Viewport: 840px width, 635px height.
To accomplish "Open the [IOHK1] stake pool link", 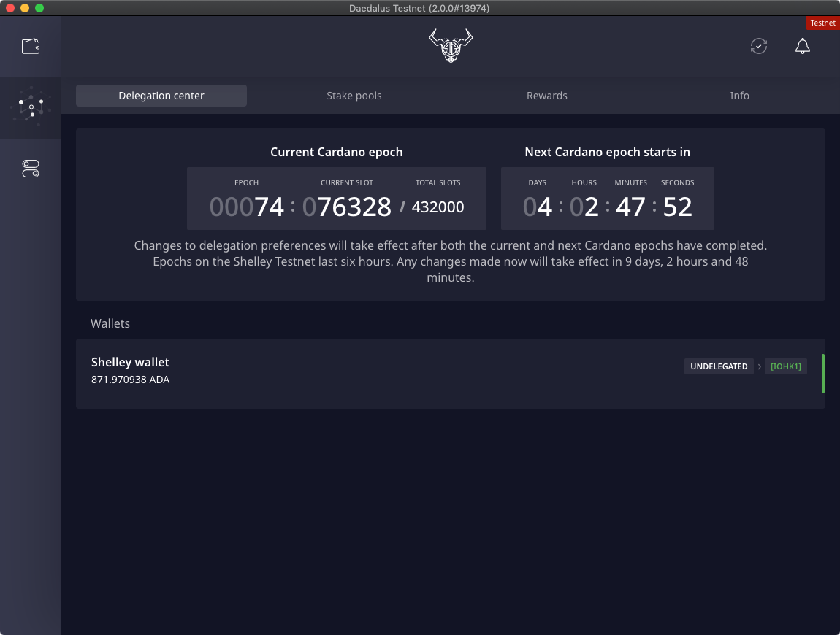I will (785, 366).
